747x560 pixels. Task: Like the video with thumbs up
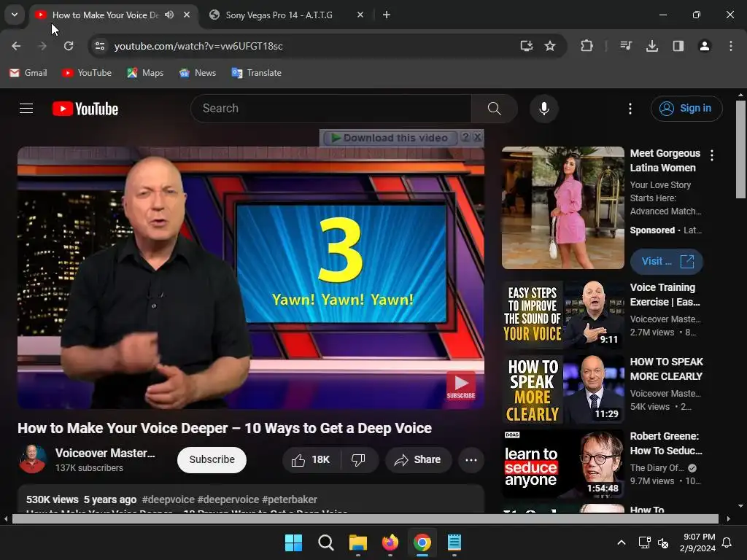click(311, 460)
